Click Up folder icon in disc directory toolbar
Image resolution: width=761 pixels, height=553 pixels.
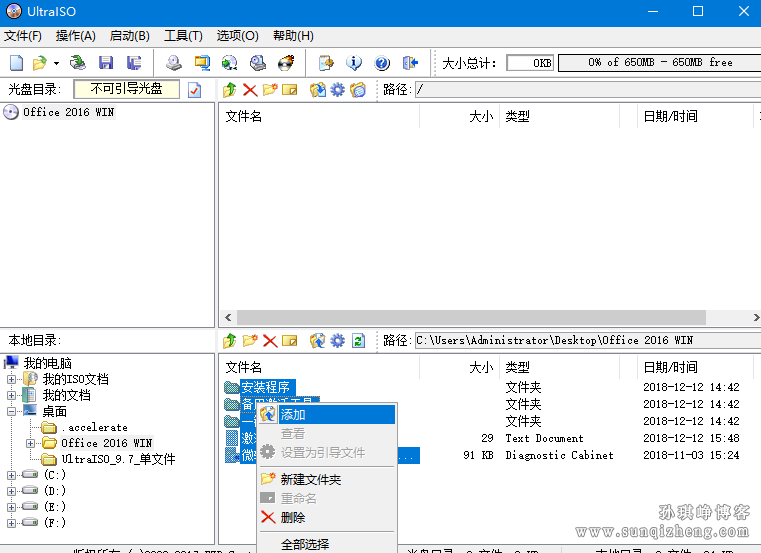click(x=230, y=90)
